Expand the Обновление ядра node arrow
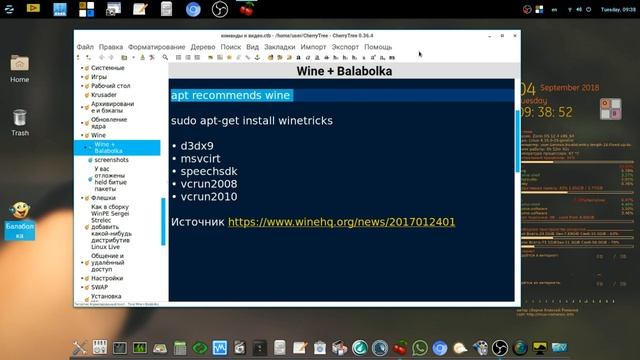This screenshot has width=640, height=360. pos(82,123)
